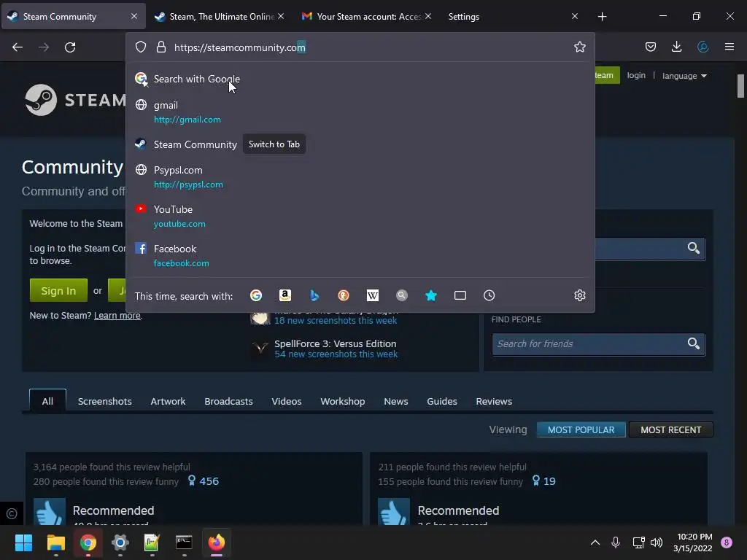Select the Videos tab
The height and width of the screenshot is (560, 747).
[286, 402]
